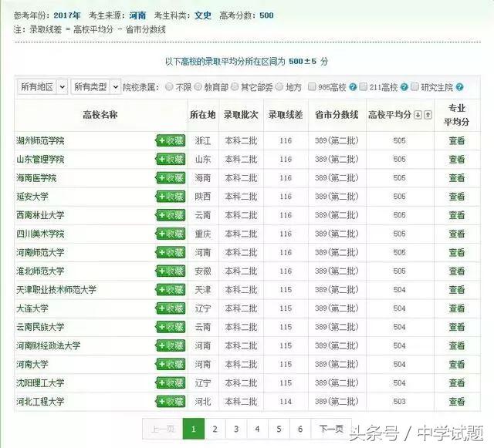This screenshot has height=448, width=494.
Task: Add 云南民族大学 to favorites
Action: (x=170, y=327)
